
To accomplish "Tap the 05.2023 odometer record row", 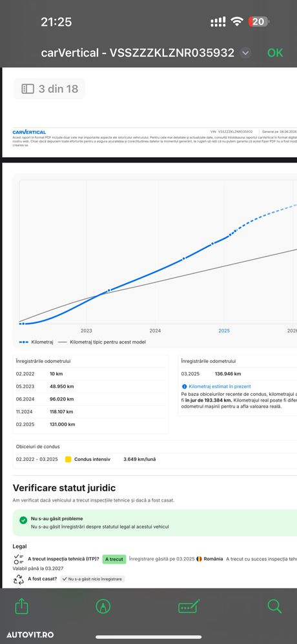I will point(90,387).
